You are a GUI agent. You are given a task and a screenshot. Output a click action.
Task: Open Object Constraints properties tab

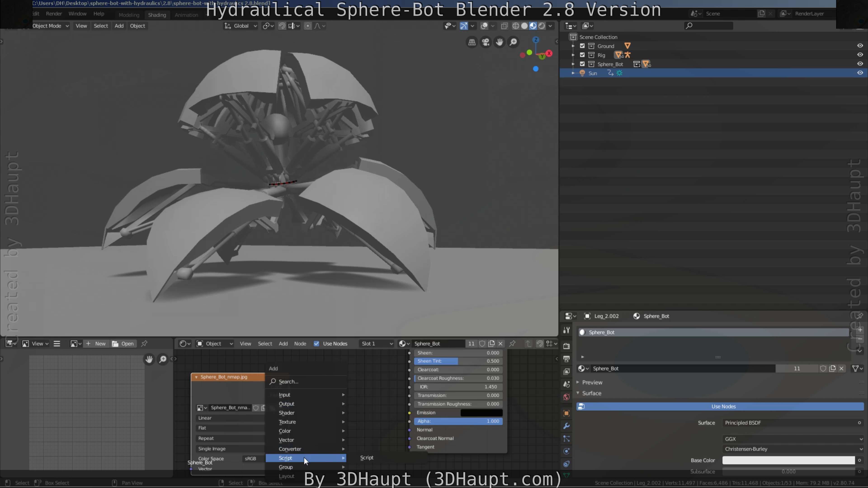point(566,464)
